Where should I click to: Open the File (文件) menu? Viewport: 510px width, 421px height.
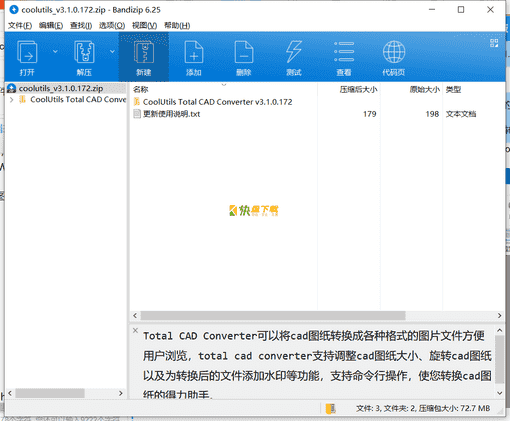coord(20,25)
